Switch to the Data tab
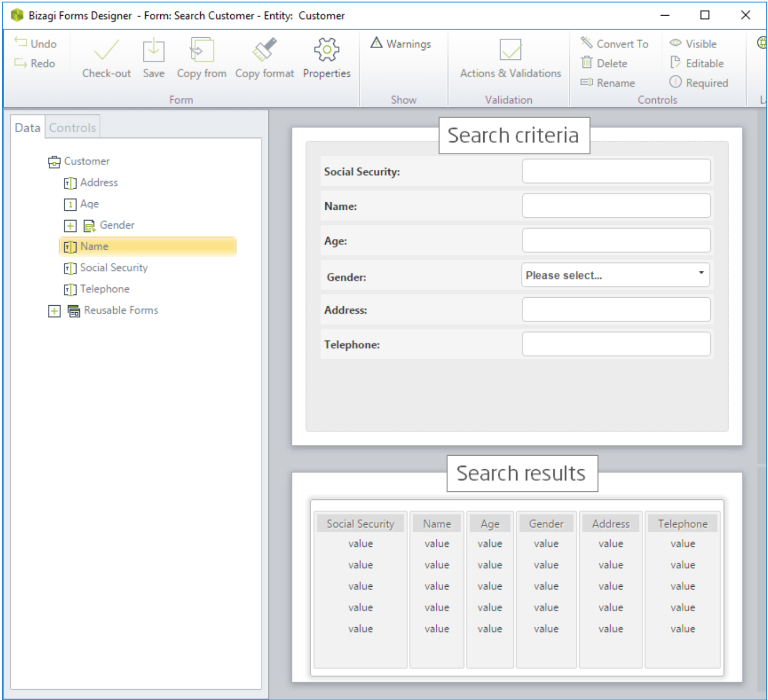This screenshot has height=700, width=768. tap(28, 127)
